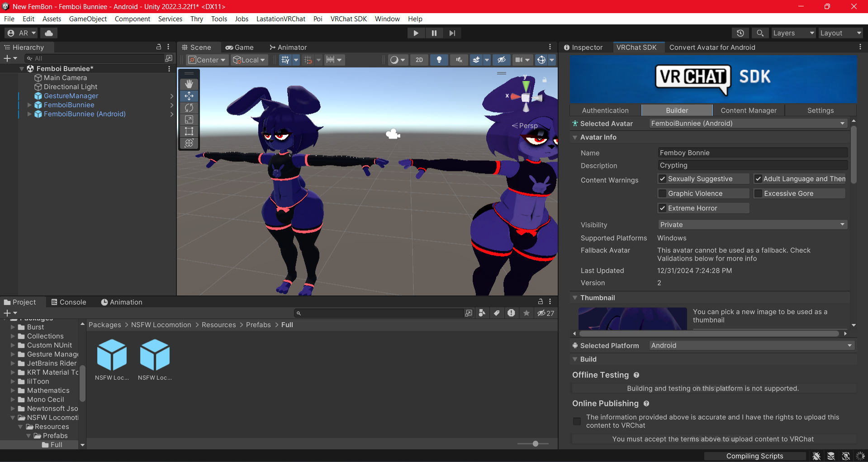
Task: Select first NSFW Loc... prefab asset
Action: pos(112,360)
